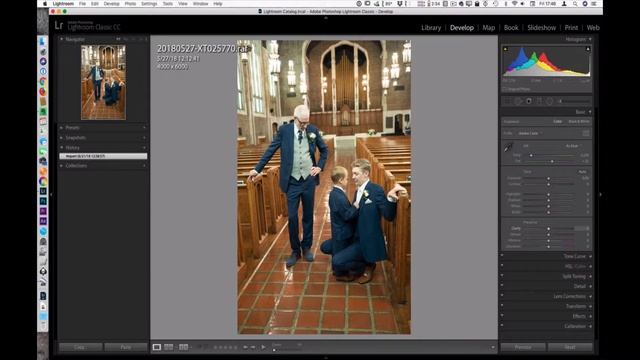The height and width of the screenshot is (360, 640).
Task: Click the Paste settings button
Action: [x=126, y=347]
